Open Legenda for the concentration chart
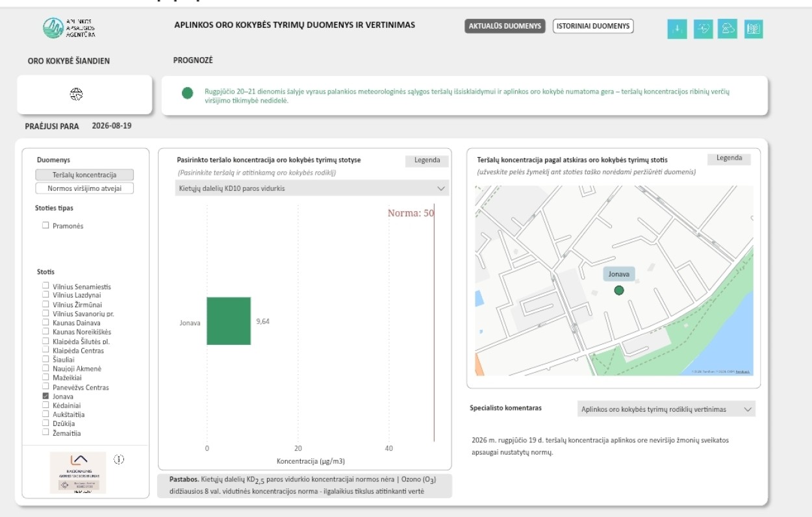812x517 pixels. [427, 160]
